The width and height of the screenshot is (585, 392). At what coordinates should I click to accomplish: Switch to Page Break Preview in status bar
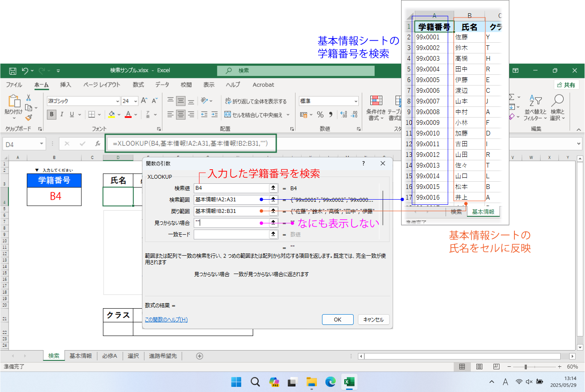[x=496, y=367]
